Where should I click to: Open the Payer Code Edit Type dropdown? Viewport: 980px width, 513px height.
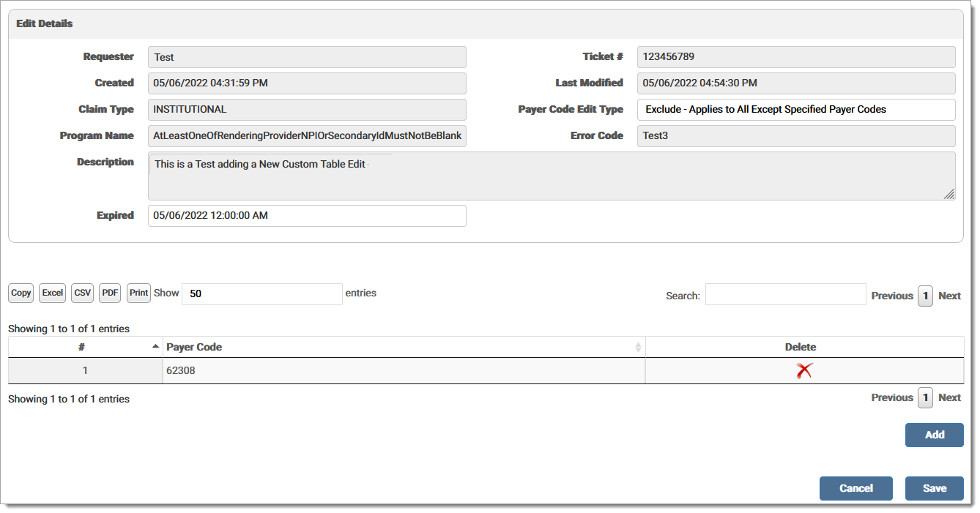[795, 110]
